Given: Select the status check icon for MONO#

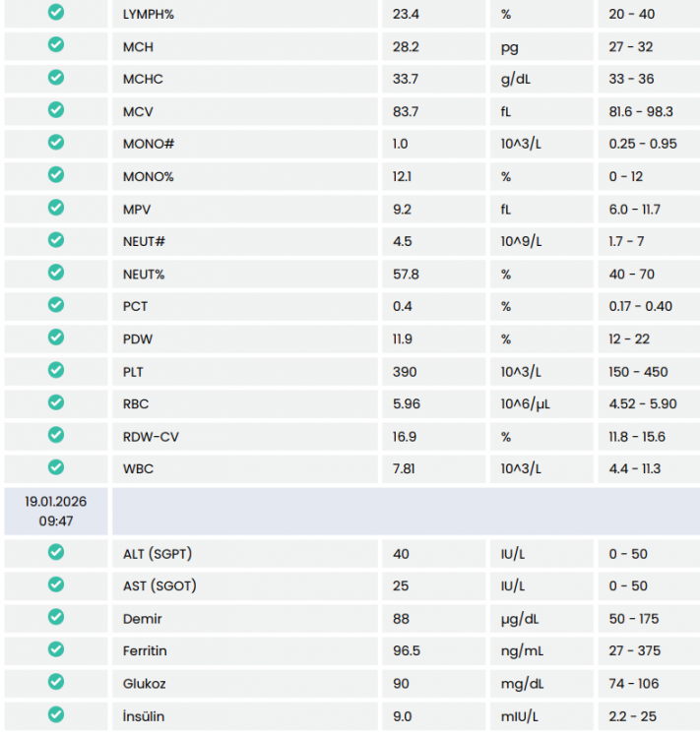Looking at the screenshot, I should (x=56, y=143).
